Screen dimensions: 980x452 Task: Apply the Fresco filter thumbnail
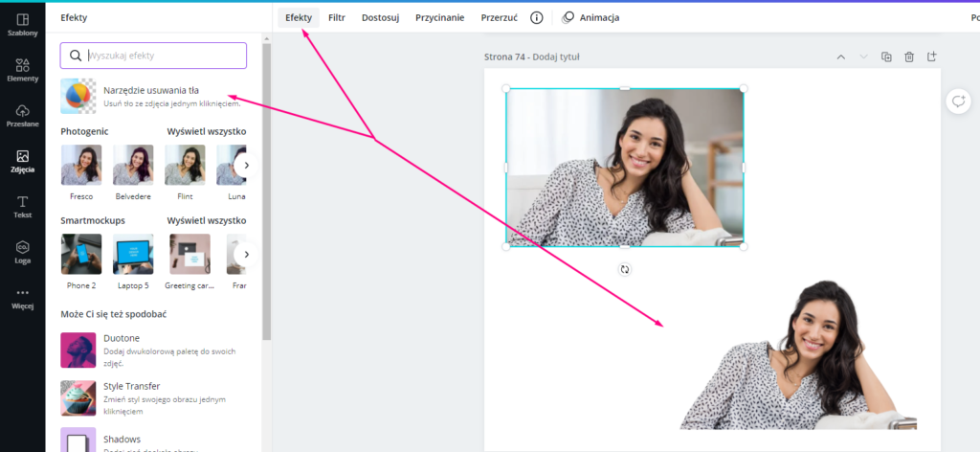click(x=81, y=166)
